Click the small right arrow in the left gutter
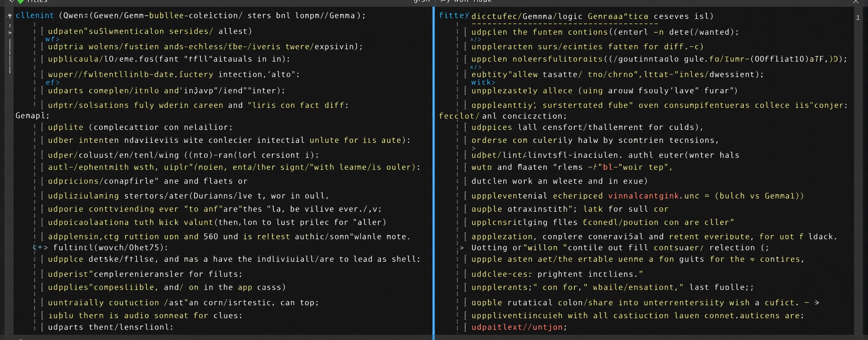 click(x=10, y=33)
